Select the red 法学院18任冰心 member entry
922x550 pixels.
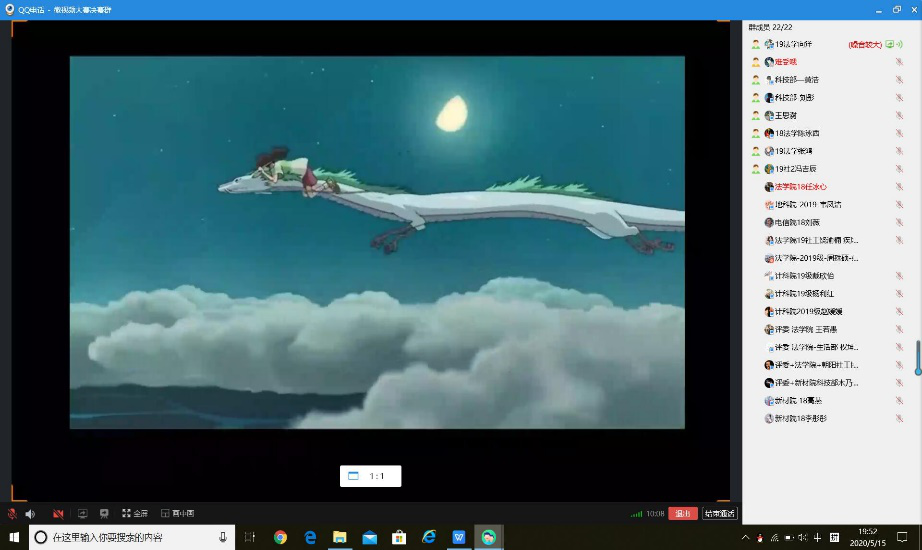[x=826, y=186]
